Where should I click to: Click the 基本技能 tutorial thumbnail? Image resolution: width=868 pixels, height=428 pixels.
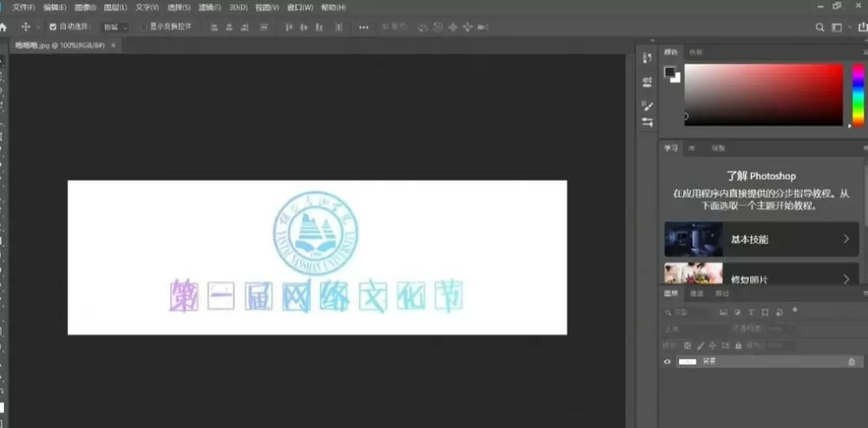point(694,240)
